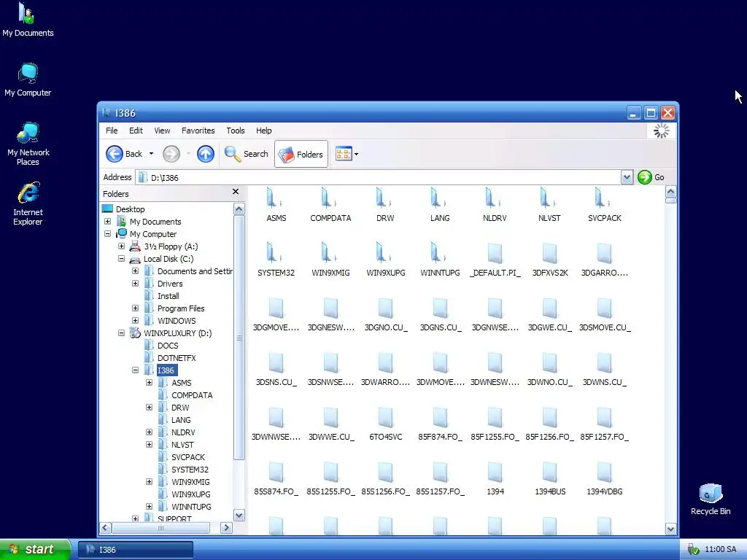Click the Back arrow toolbar icon
This screenshot has height=560, width=747.
[115, 154]
